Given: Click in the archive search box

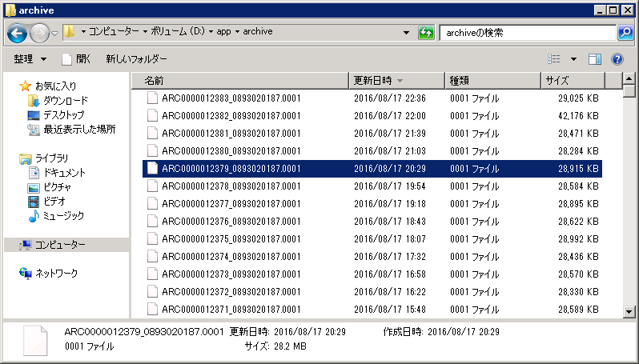Looking at the screenshot, I should (526, 33).
